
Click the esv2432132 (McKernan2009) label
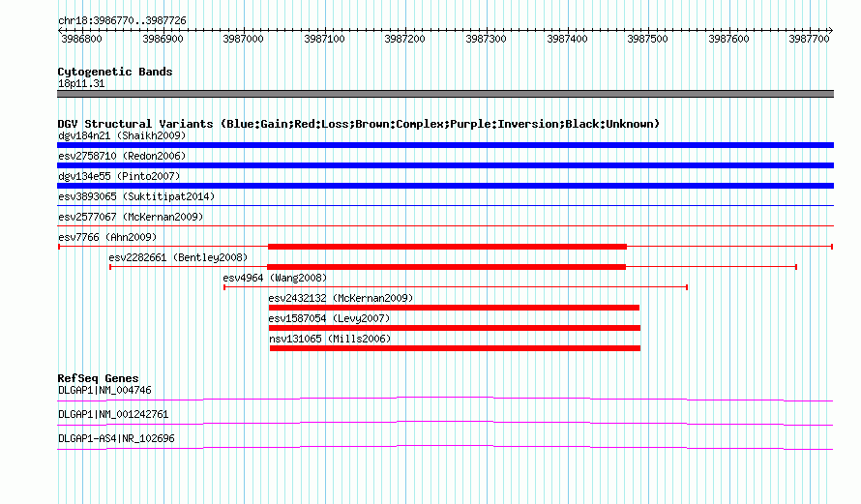341,298
